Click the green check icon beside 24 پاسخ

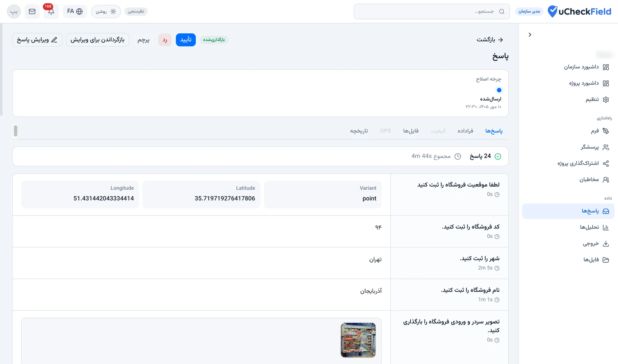(498, 156)
